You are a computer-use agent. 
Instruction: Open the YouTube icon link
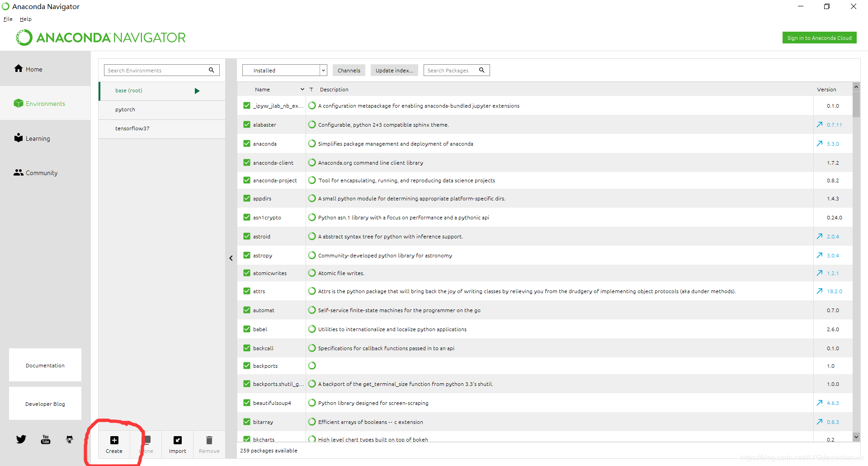(46, 439)
